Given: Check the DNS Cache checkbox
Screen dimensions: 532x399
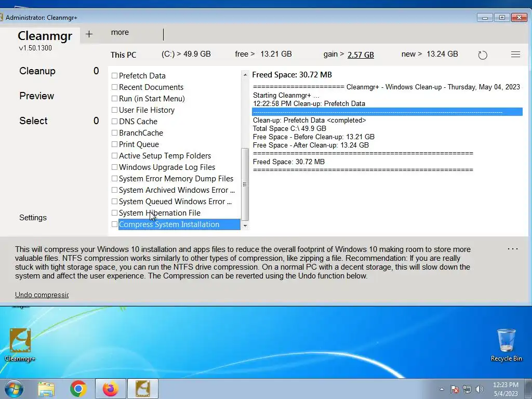Looking at the screenshot, I should pos(115,122).
